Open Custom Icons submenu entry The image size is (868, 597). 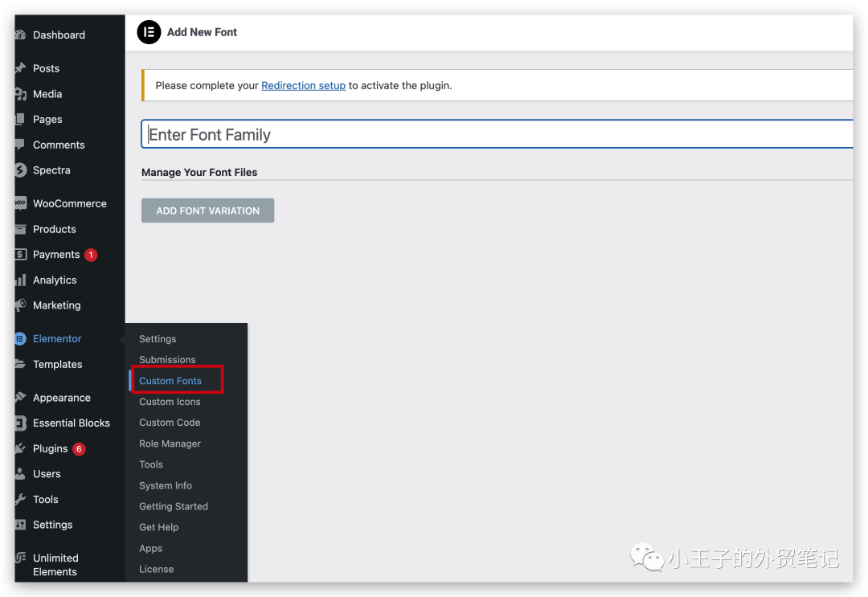[170, 402]
